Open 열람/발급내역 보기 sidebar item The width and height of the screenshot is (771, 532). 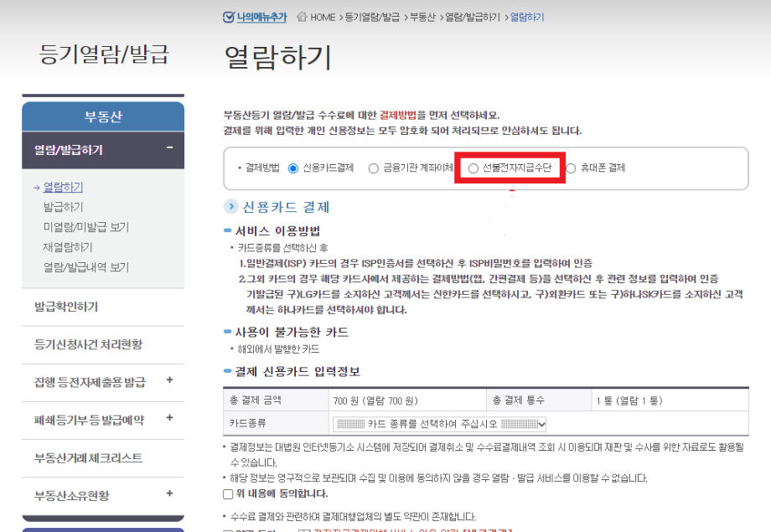point(86,267)
